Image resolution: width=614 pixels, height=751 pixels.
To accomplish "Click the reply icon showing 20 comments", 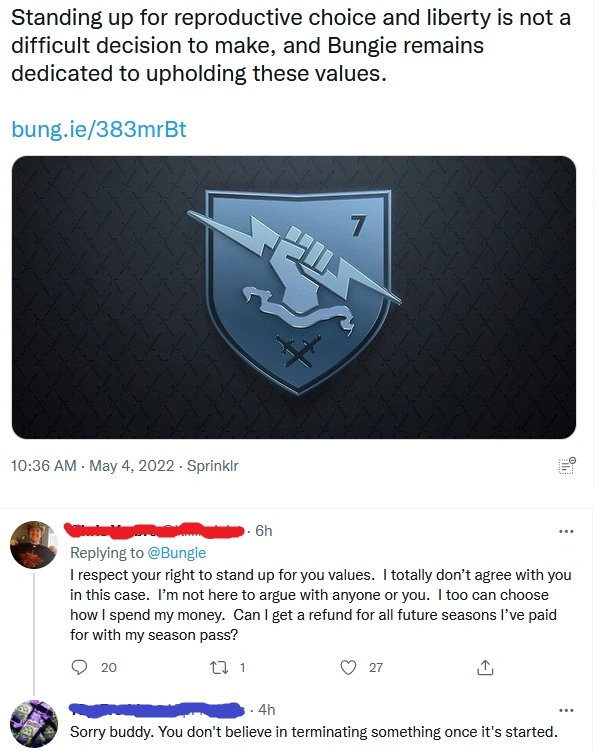I will point(79,667).
